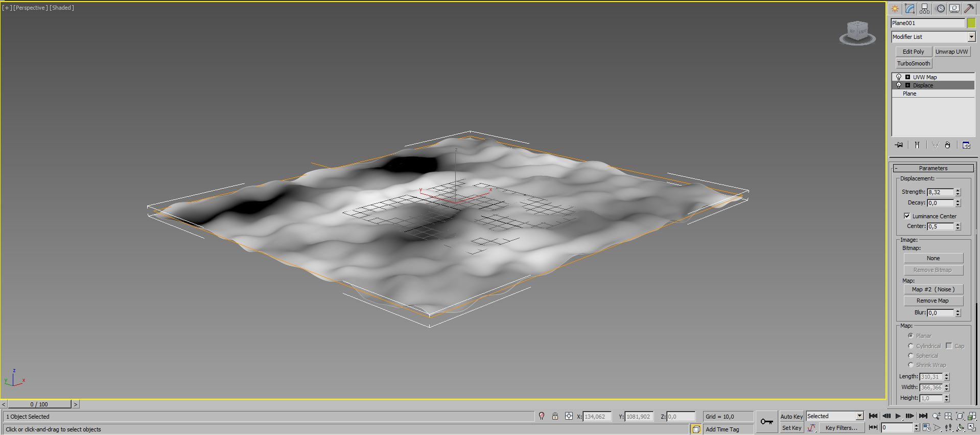Collapse the Parameters rollout
This screenshot has height=435, width=980.
click(x=933, y=168)
